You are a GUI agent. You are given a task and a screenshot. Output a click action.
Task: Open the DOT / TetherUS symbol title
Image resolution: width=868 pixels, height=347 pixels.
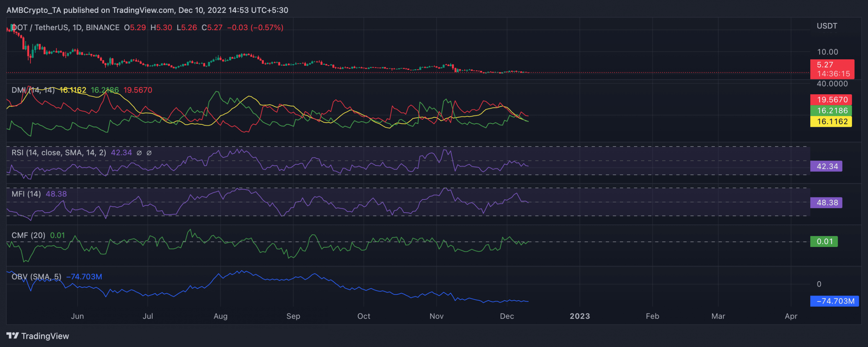click(65, 27)
